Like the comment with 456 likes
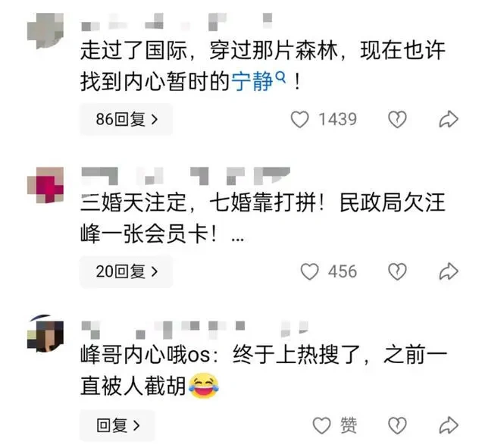 309,271
